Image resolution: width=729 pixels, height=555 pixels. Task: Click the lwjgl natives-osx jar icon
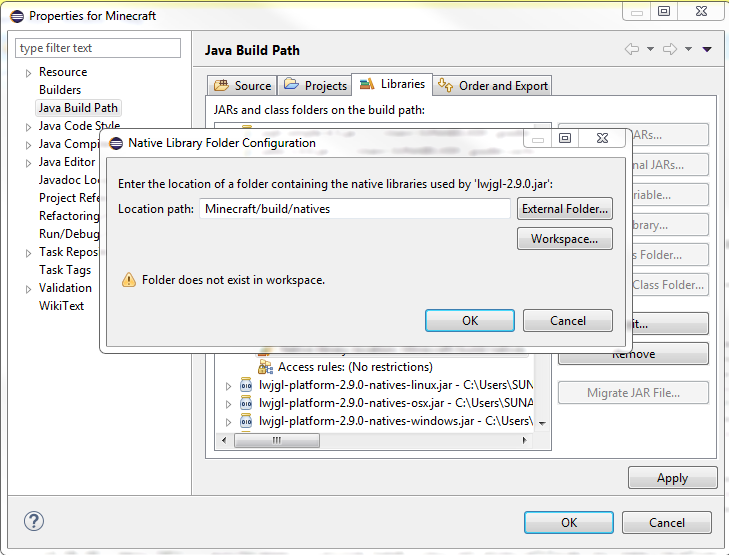[246, 403]
